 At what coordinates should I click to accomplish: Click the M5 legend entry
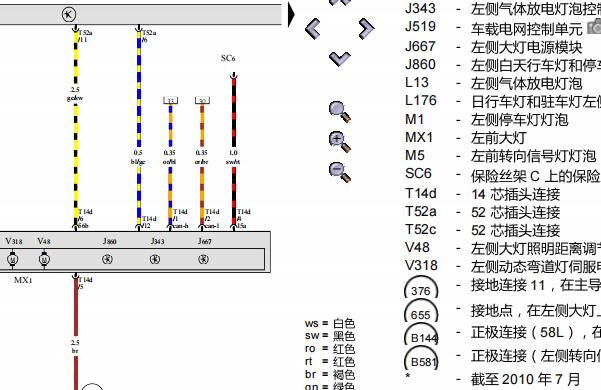point(501,156)
